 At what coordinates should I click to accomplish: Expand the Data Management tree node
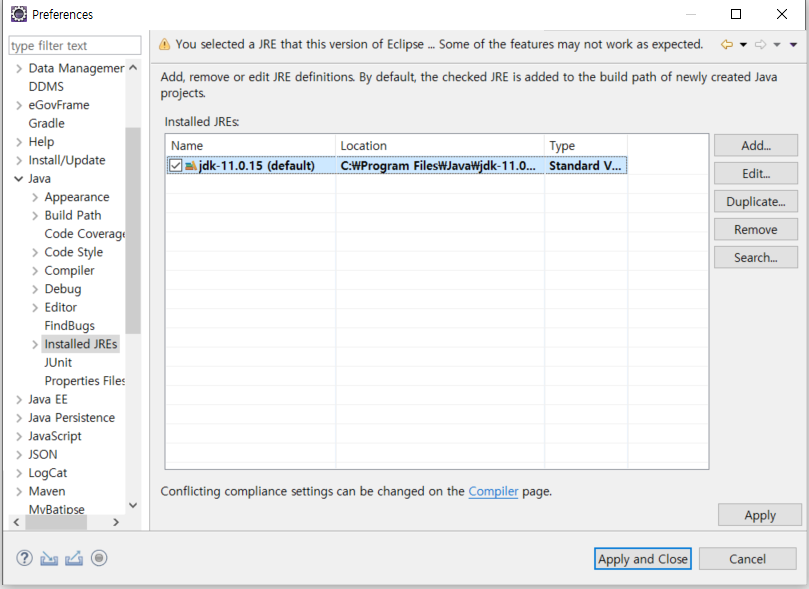coord(19,69)
